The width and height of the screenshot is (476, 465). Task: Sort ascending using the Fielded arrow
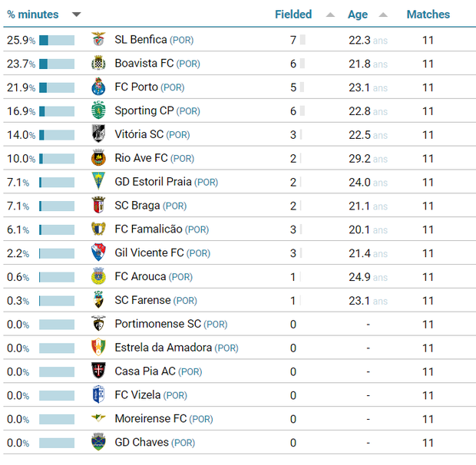coord(330,15)
